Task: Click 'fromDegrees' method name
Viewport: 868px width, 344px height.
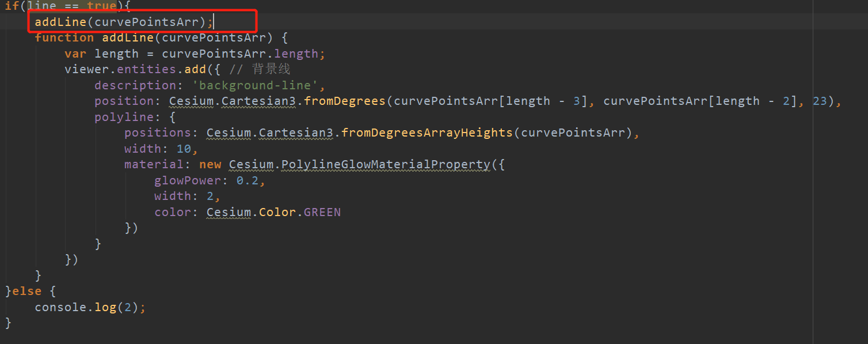Action: [x=344, y=101]
